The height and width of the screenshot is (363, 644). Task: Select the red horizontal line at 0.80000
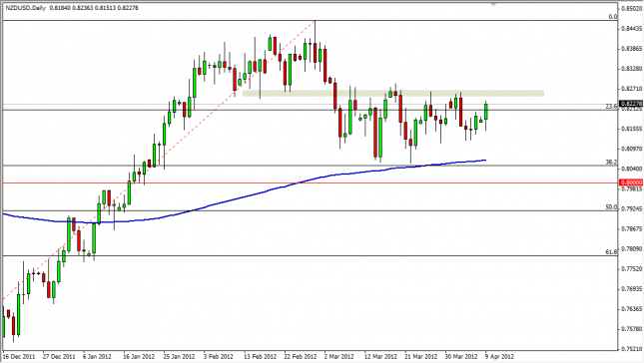click(x=311, y=182)
